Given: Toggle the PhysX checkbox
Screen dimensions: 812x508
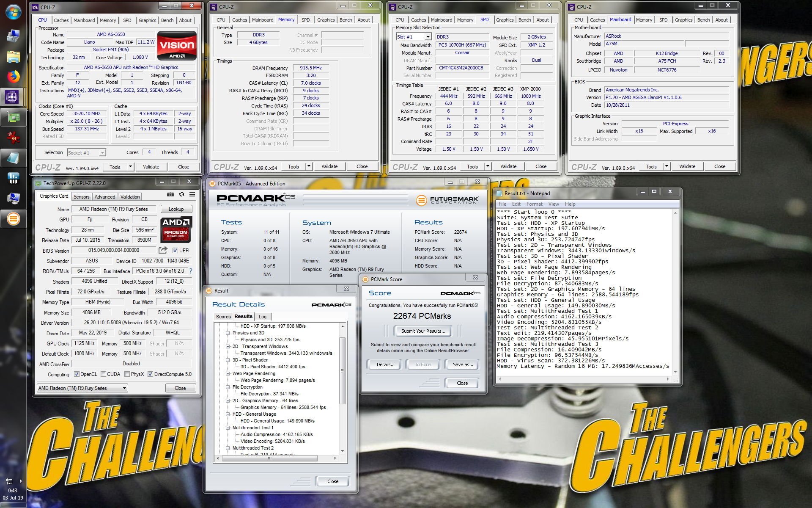Looking at the screenshot, I should 127,374.
